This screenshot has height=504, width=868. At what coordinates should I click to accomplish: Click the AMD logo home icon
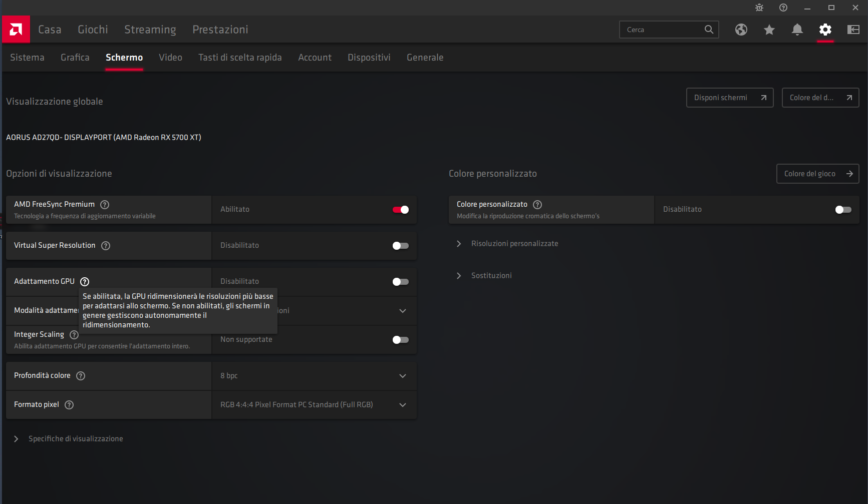(x=16, y=30)
